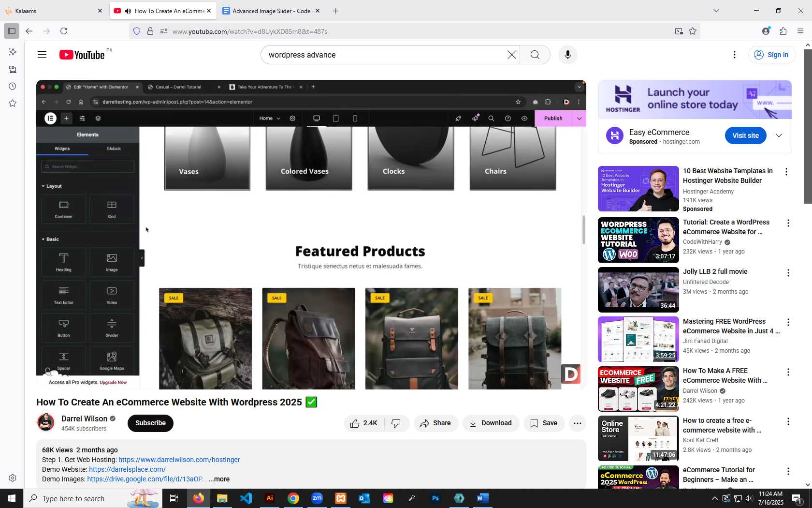This screenshot has height=508, width=812.
Task: Share the video
Action: pos(435,423)
